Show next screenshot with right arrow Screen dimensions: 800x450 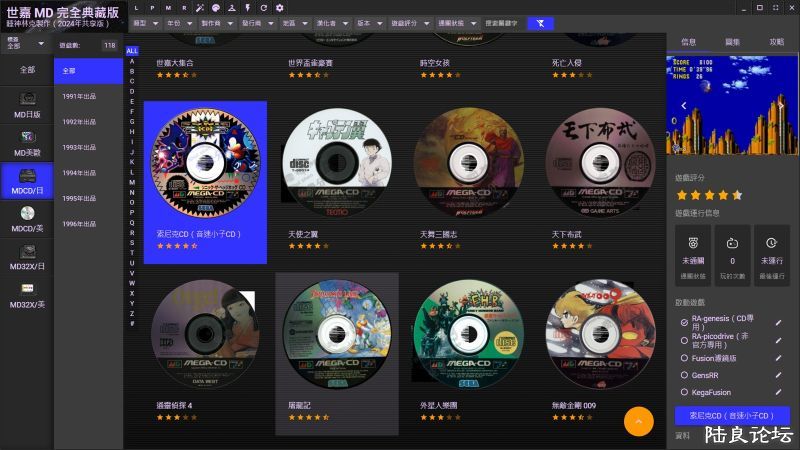point(781,106)
